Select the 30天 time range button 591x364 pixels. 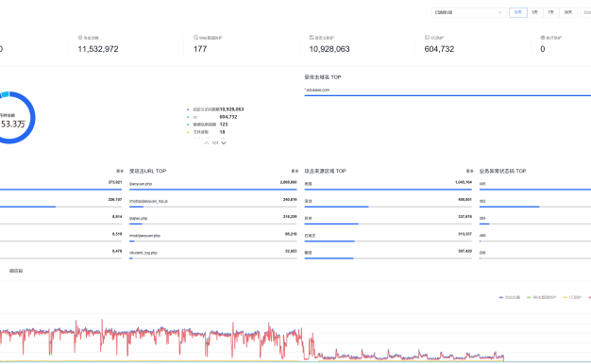coord(567,12)
